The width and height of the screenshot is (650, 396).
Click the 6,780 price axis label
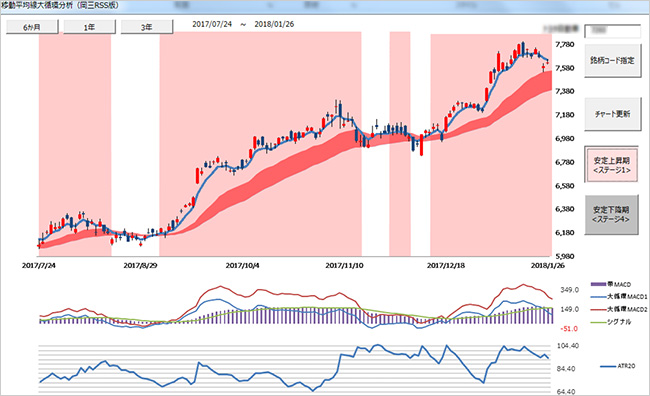point(565,162)
